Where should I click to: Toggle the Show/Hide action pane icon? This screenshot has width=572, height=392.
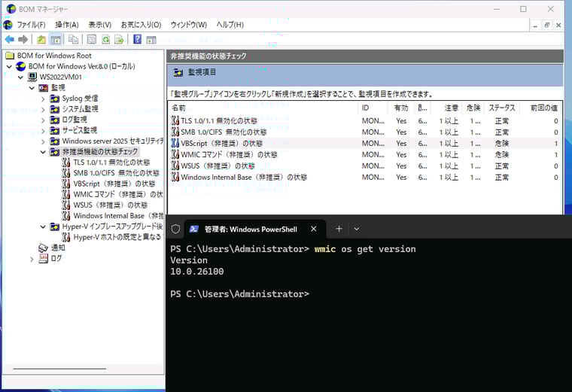pos(151,39)
